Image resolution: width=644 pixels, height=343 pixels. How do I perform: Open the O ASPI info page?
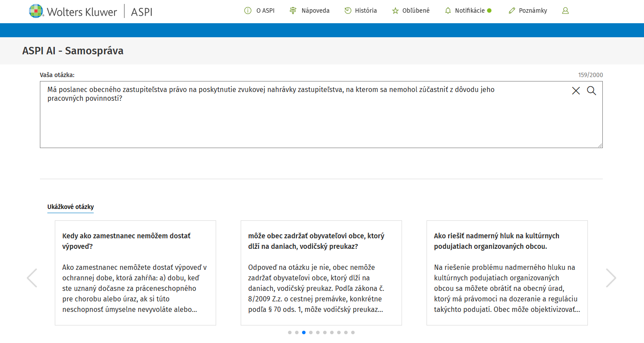(259, 11)
